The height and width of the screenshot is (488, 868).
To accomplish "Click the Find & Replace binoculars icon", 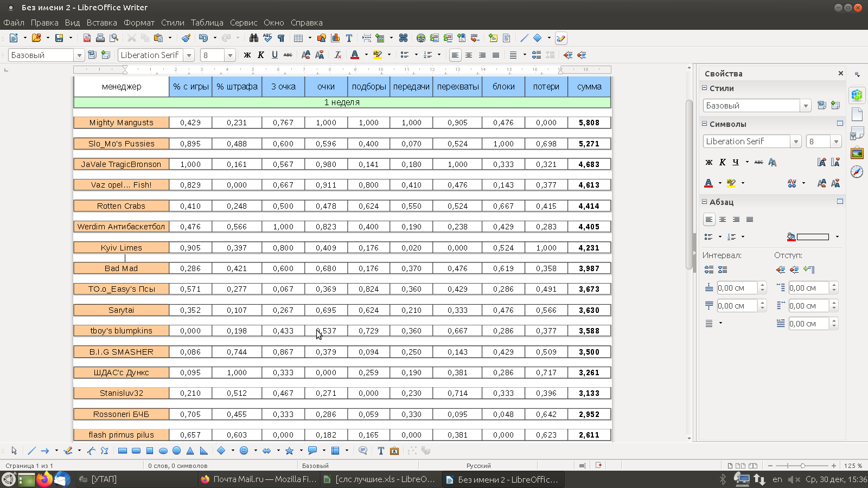I will pos(253,38).
